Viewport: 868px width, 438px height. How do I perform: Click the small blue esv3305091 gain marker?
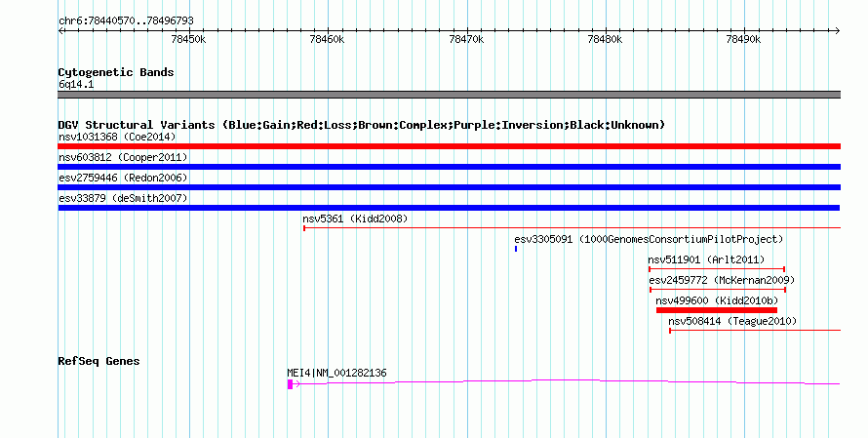click(x=516, y=249)
